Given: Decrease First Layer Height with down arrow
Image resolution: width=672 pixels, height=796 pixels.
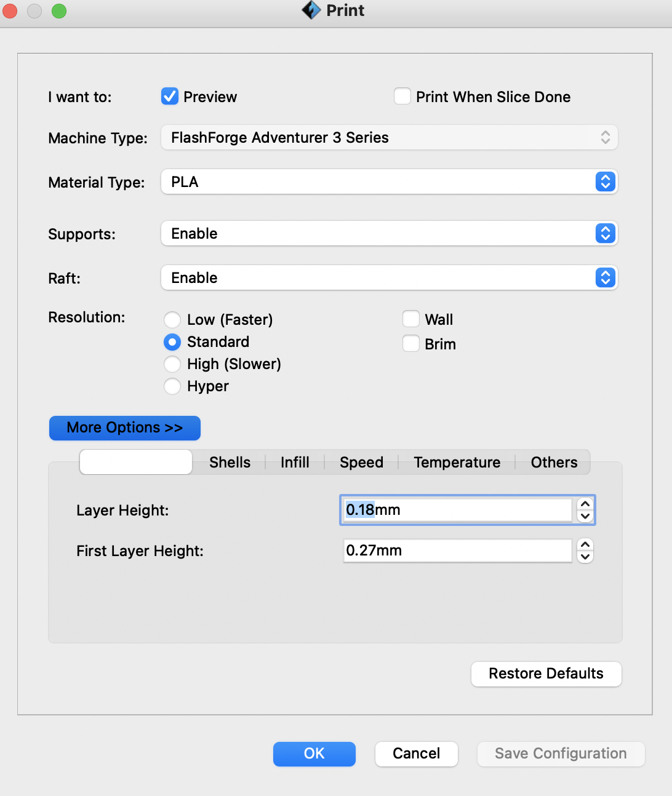Looking at the screenshot, I should click(x=585, y=557).
